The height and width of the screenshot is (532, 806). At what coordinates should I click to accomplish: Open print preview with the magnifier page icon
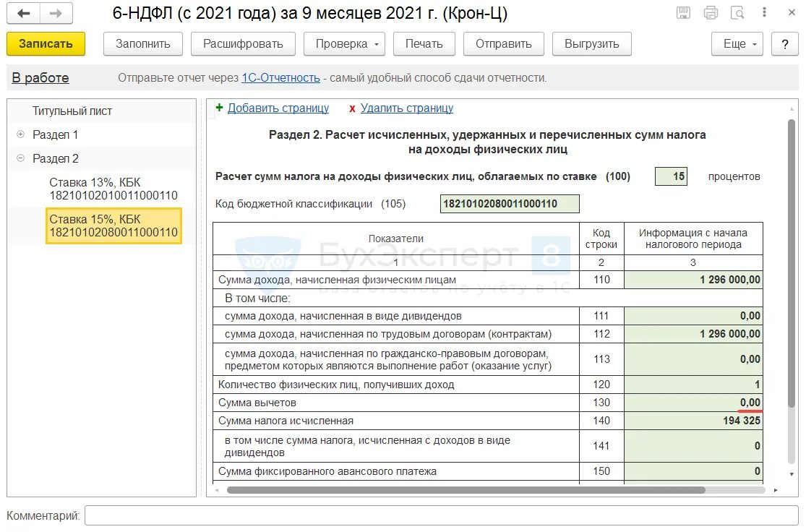[737, 13]
